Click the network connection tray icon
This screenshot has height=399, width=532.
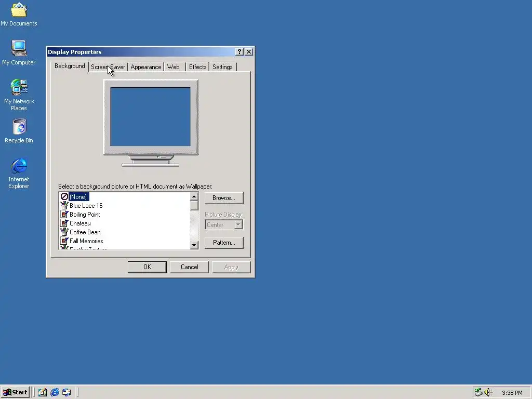(x=478, y=393)
